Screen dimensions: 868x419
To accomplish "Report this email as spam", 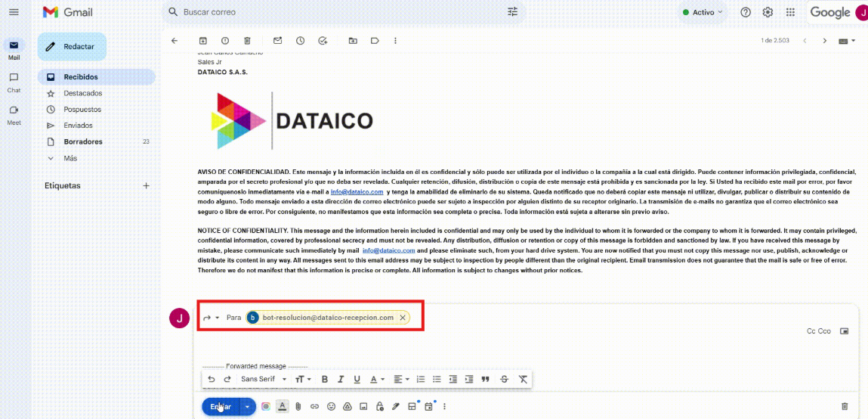I will click(225, 40).
